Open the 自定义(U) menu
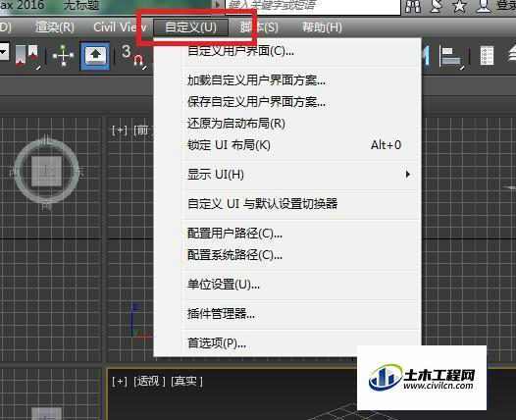516x420 pixels. [x=190, y=27]
